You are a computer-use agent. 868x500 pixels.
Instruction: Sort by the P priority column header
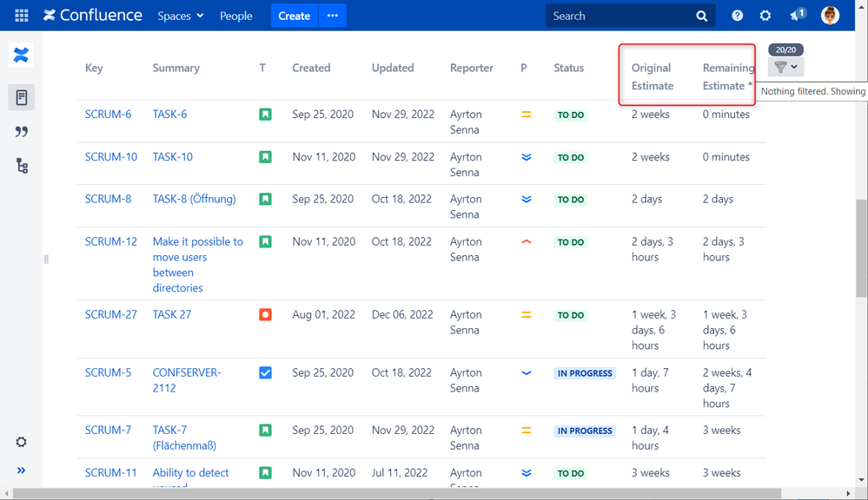(524, 68)
